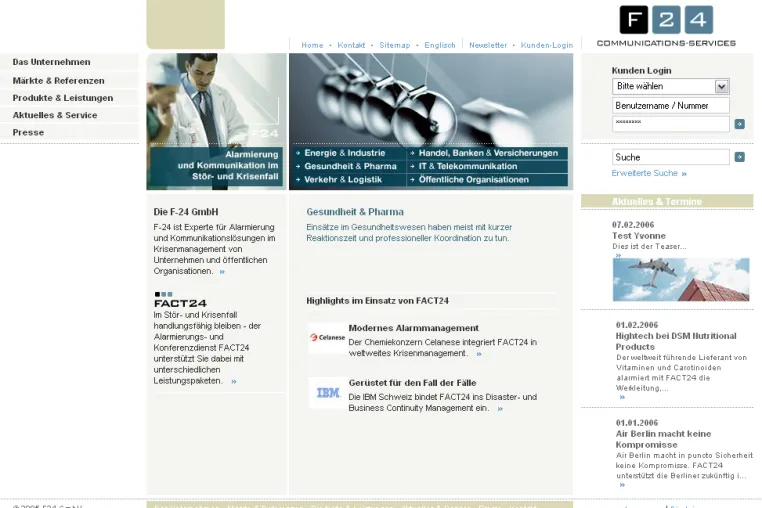
Task: Click the Die F-24 GmbH heading
Action: click(x=186, y=212)
